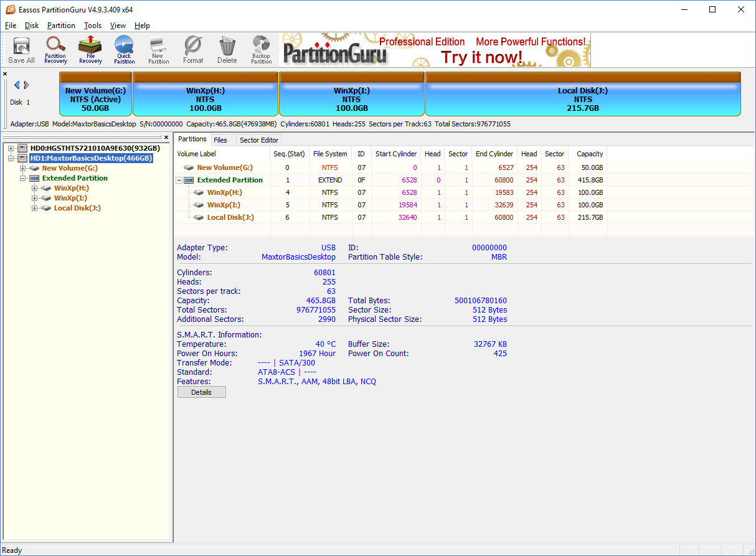Image resolution: width=756 pixels, height=556 pixels.
Task: Click the Local Disk(J:) drive icon in tree
Action: pyautogui.click(x=46, y=208)
